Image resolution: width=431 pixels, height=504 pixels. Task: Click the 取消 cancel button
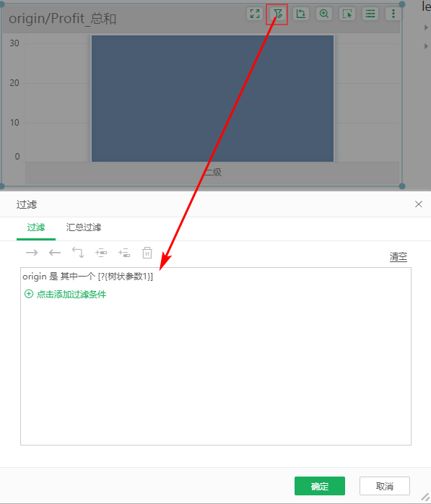coord(385,486)
